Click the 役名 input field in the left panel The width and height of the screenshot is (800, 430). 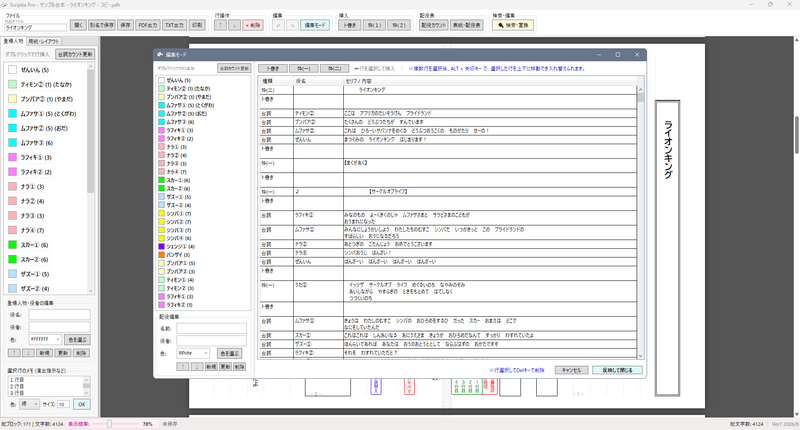59,315
